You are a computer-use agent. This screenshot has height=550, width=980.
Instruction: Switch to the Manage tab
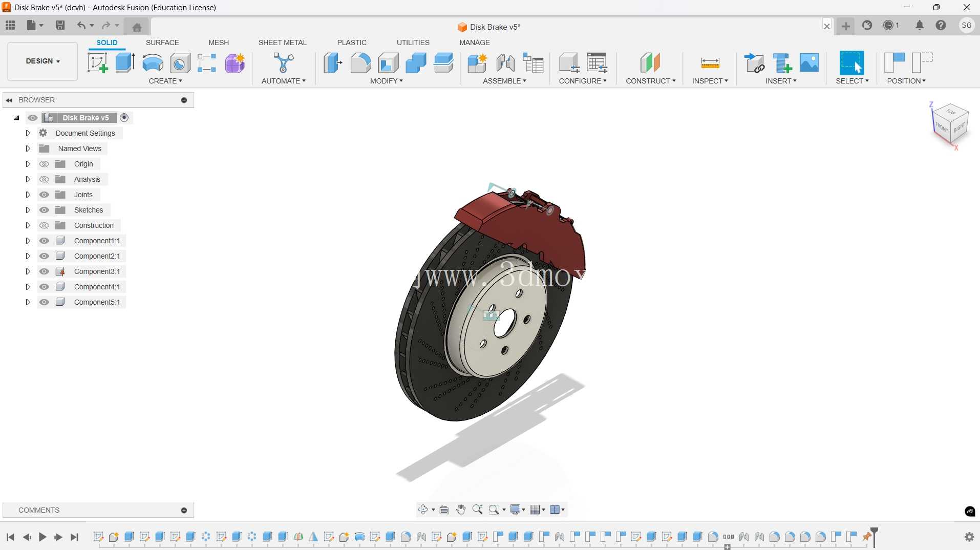click(x=475, y=43)
